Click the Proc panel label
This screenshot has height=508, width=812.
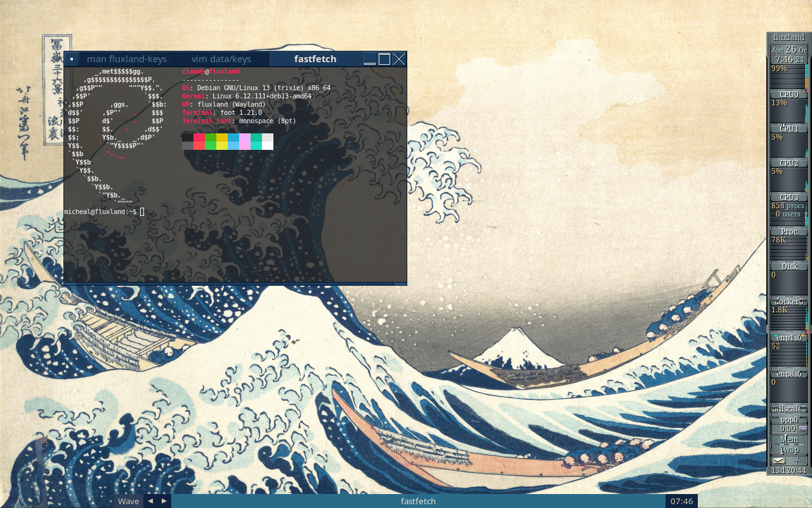[x=789, y=231]
